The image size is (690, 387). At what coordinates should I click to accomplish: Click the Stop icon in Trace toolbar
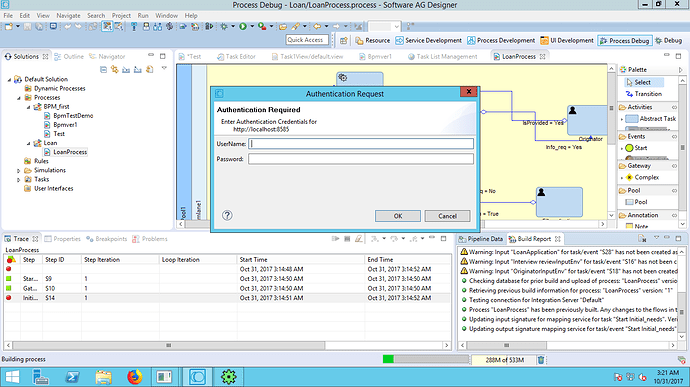[x=347, y=239]
